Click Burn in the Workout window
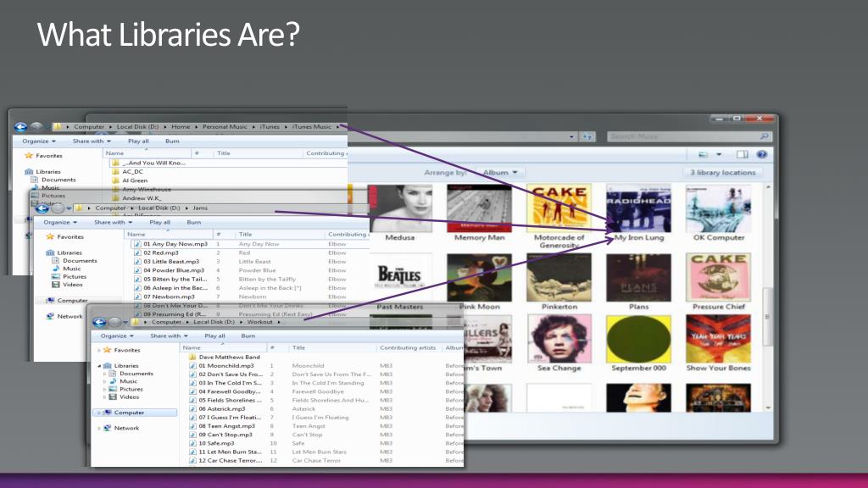 248,335
